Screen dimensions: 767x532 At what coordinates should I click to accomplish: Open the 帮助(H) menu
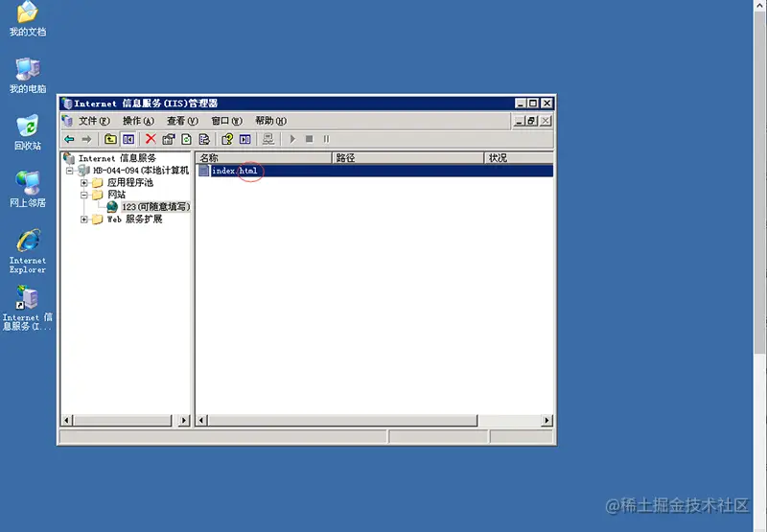click(270, 121)
